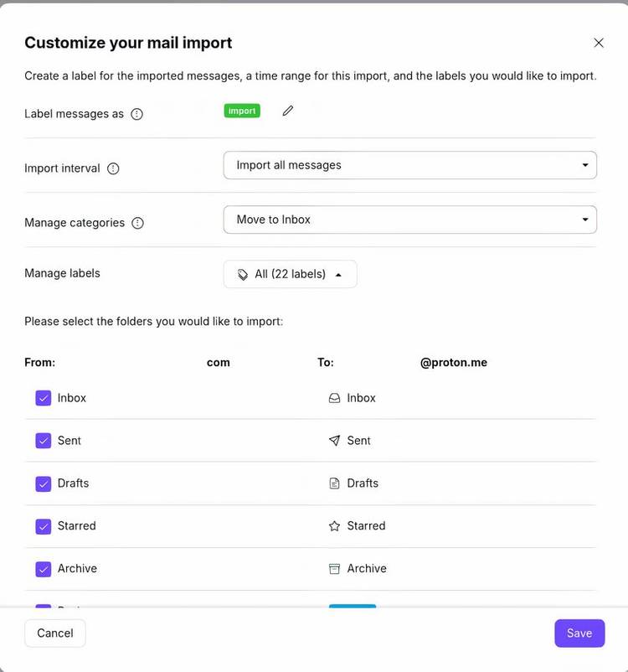Deselect the Archive folder checkbox
The image size is (628, 672).
(44, 569)
